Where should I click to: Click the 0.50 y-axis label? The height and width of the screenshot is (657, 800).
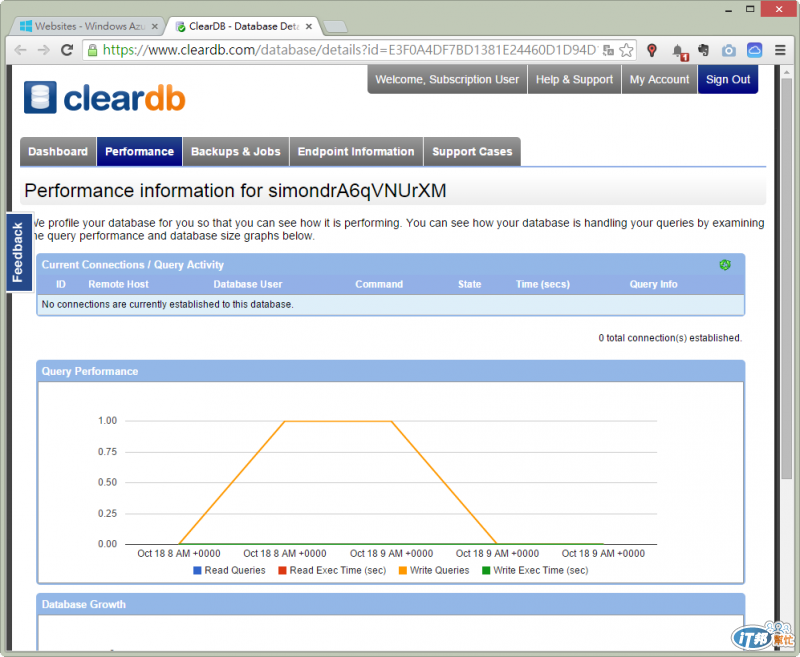(107, 483)
